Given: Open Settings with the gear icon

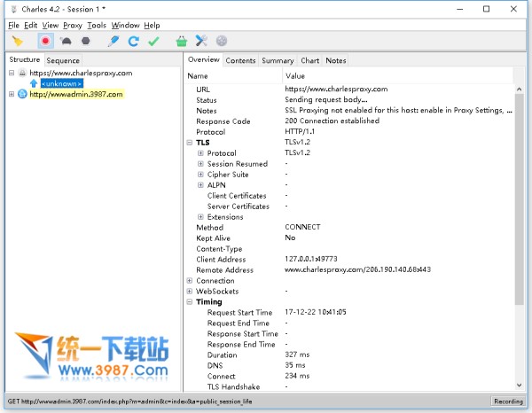Looking at the screenshot, I should (x=222, y=41).
